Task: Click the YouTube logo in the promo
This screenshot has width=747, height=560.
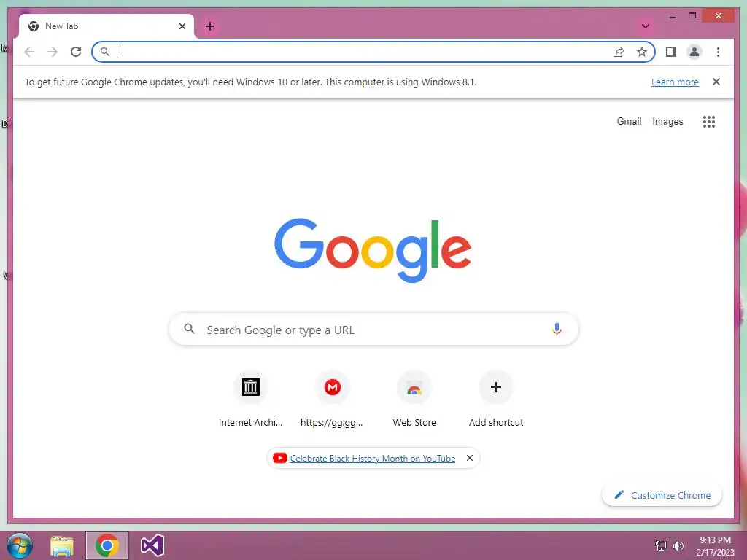Action: [279, 458]
